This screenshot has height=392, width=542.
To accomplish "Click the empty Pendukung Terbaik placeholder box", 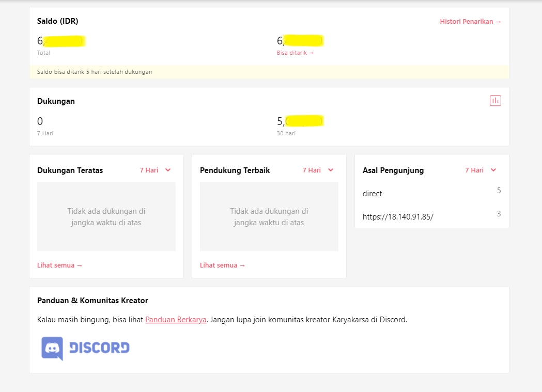I will click(x=269, y=216).
